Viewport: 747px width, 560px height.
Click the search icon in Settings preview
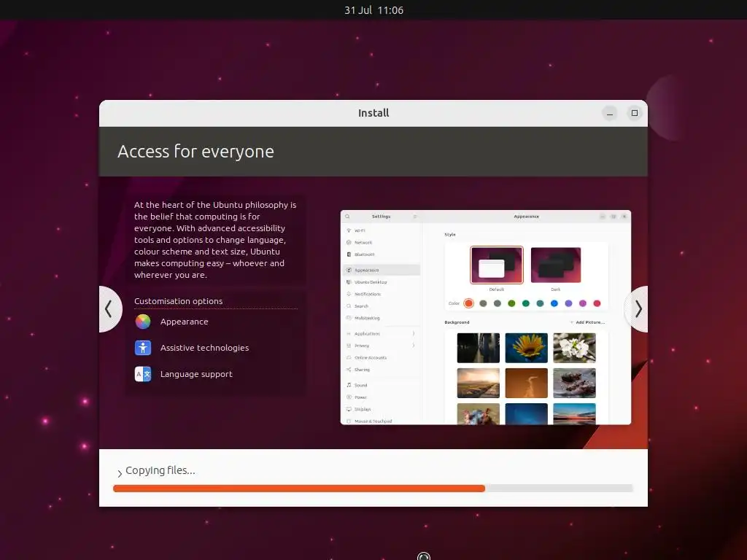click(347, 217)
